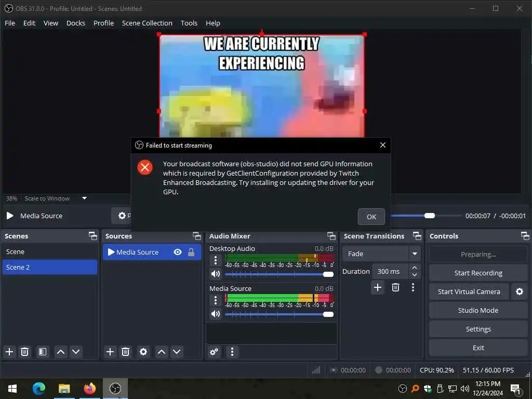Float the Controls dock panel
Viewport: 532px width, 399px height.
pyautogui.click(x=525, y=236)
